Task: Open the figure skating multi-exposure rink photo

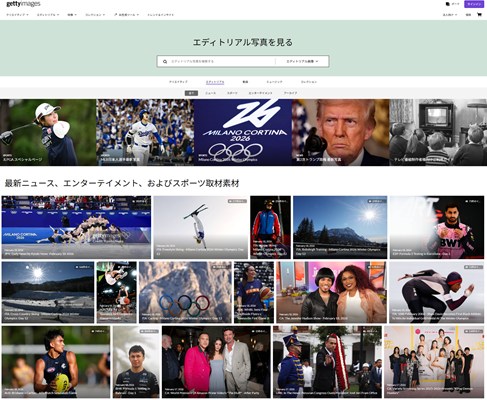Action: (76, 227)
